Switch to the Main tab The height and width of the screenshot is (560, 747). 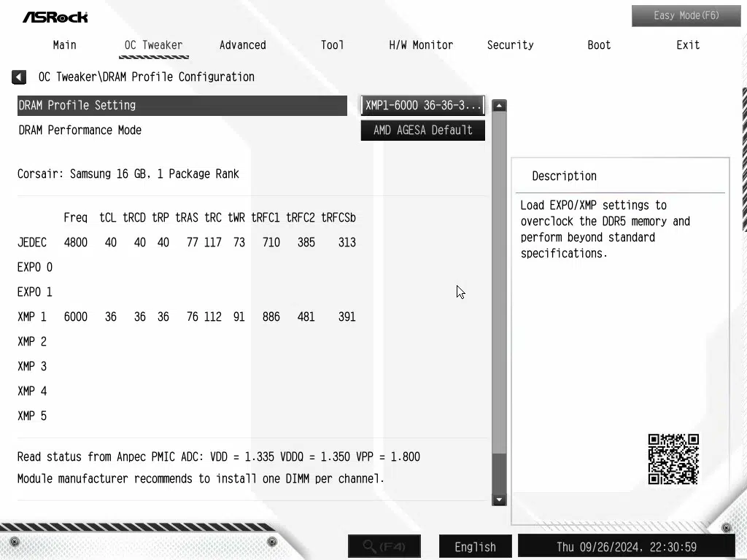coord(64,45)
